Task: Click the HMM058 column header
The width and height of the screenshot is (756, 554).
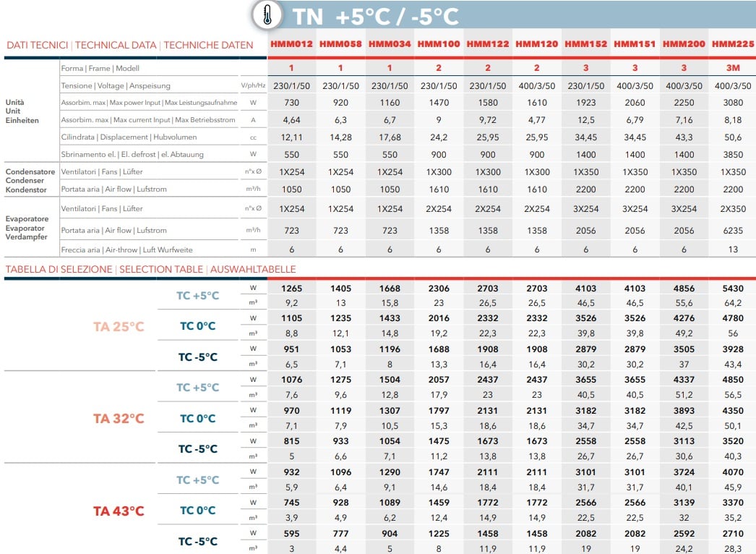Action: (340, 44)
